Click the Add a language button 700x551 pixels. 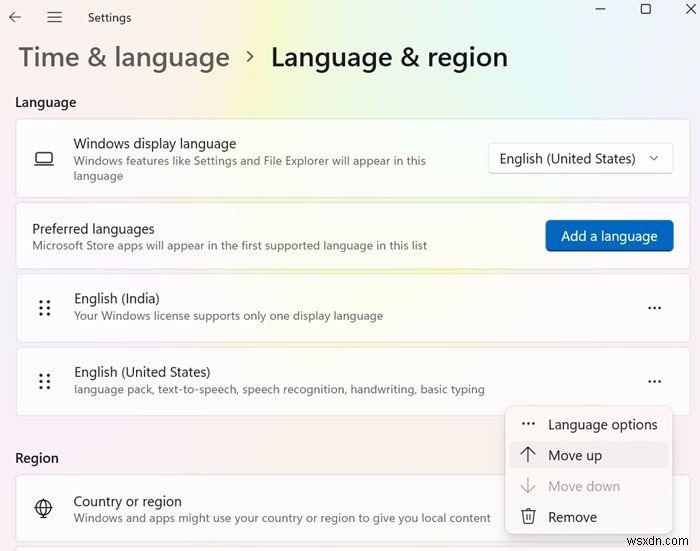click(x=609, y=236)
